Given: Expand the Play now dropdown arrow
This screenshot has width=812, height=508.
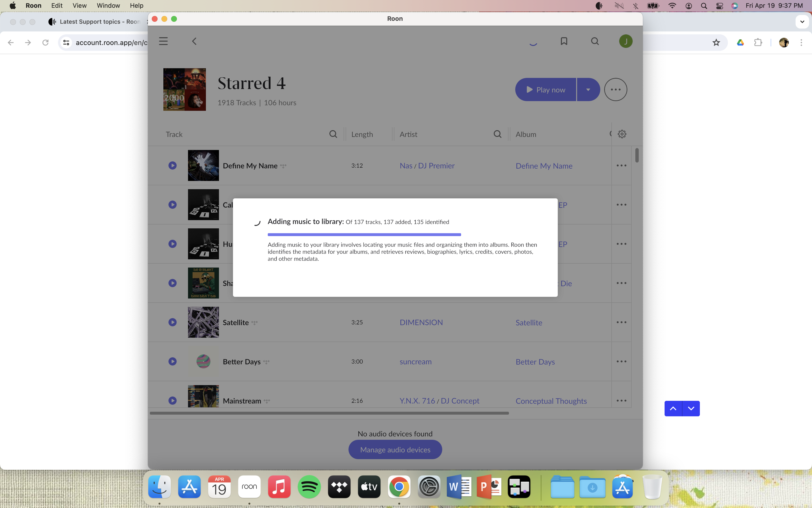Looking at the screenshot, I should (x=588, y=90).
